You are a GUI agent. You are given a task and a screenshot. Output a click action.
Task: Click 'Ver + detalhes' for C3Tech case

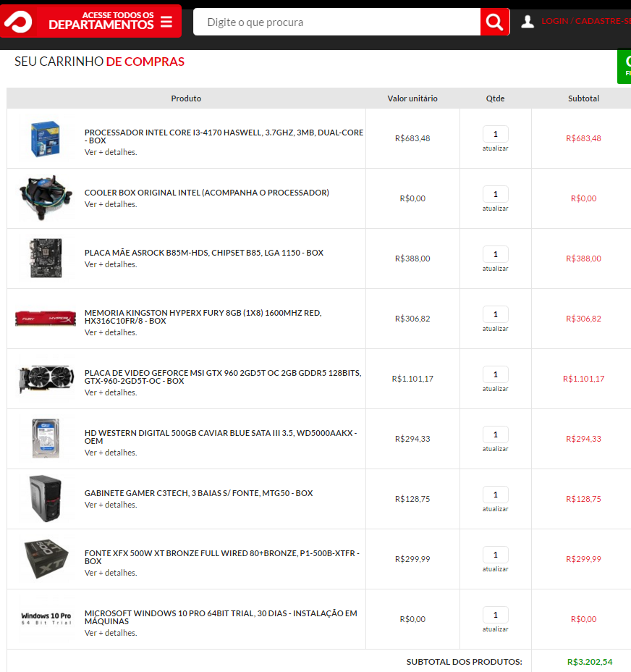pyautogui.click(x=111, y=505)
